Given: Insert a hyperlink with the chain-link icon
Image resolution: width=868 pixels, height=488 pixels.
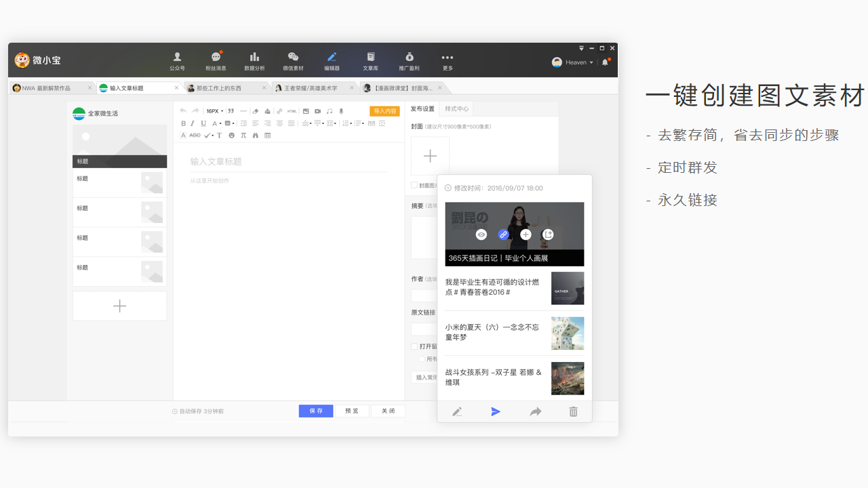Looking at the screenshot, I should [279, 111].
